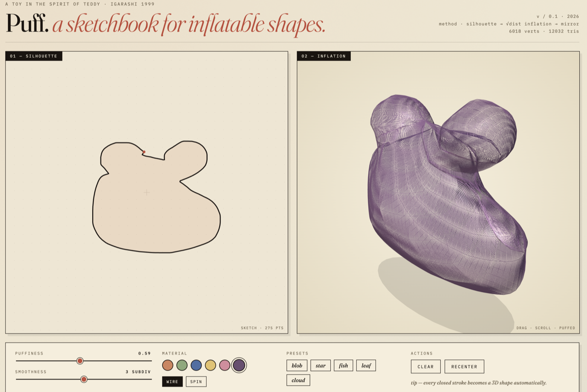Select the terracotta orange material swatch
The height and width of the screenshot is (392, 587).
click(168, 365)
